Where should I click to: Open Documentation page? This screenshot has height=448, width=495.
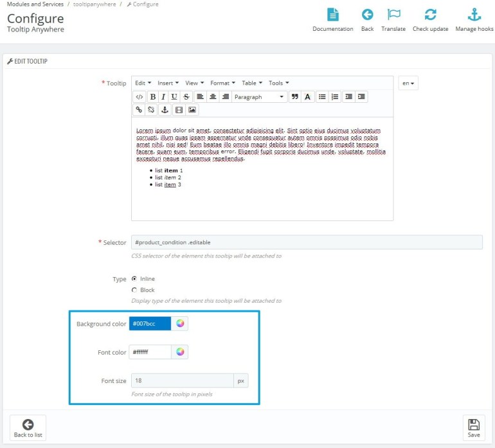tap(333, 20)
